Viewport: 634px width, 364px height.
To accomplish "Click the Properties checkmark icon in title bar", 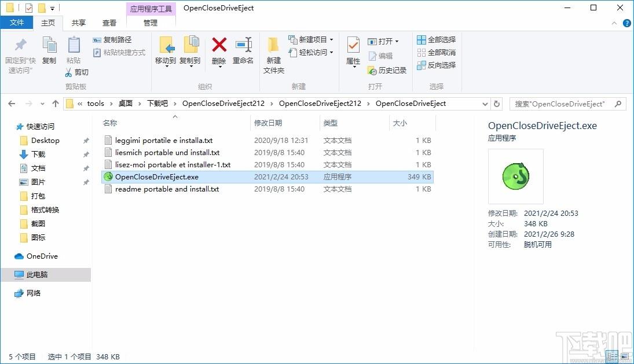I will coord(29,8).
